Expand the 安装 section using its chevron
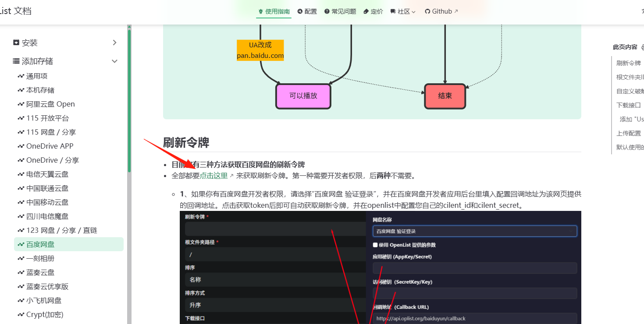This screenshot has height=324, width=644. 115,43
